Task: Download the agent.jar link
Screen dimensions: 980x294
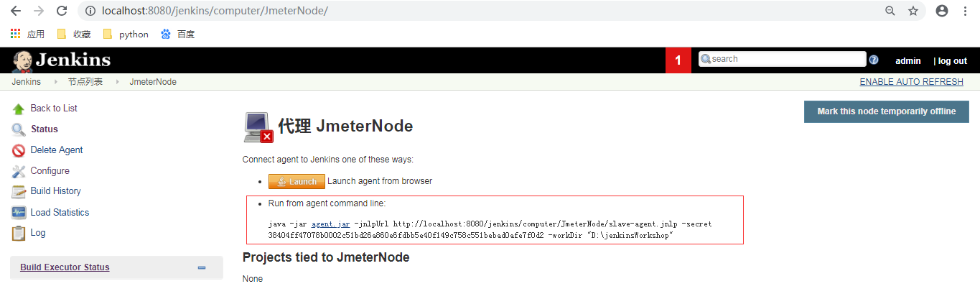Action: coord(330,224)
